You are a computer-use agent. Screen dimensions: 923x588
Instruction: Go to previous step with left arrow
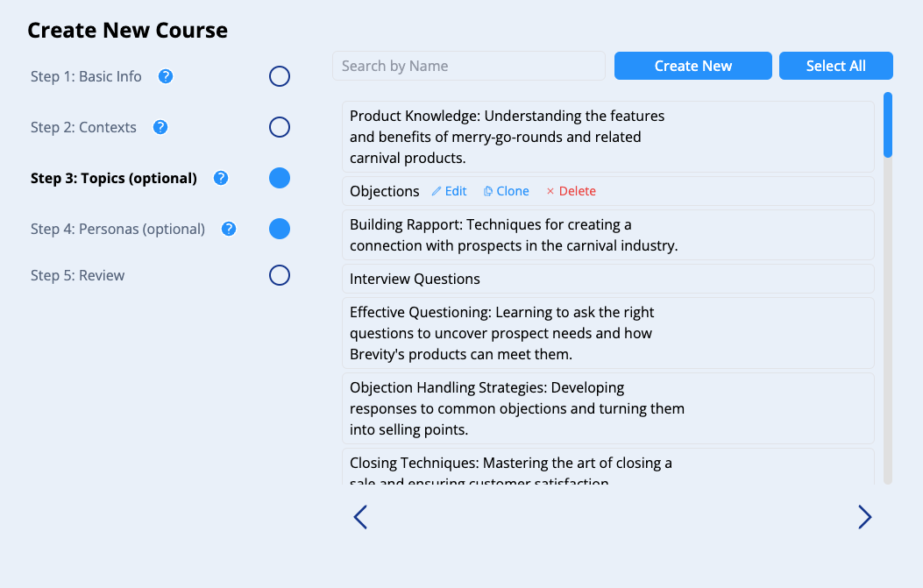coord(360,517)
